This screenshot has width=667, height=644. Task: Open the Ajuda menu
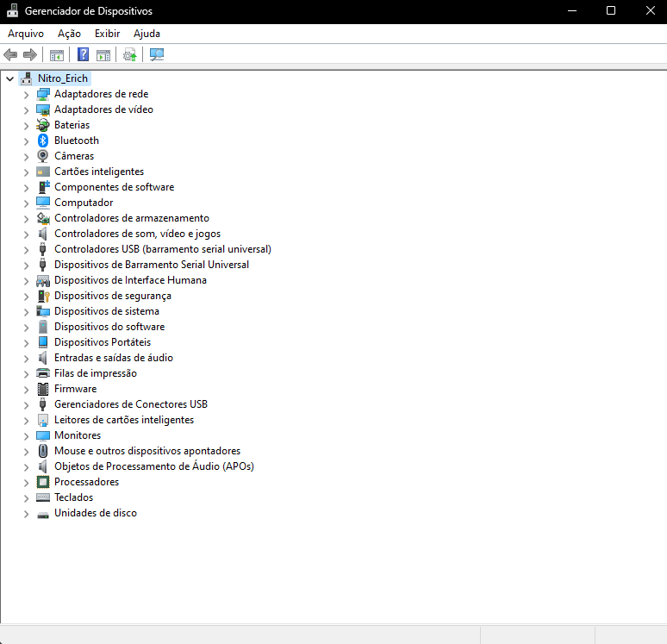click(x=146, y=34)
